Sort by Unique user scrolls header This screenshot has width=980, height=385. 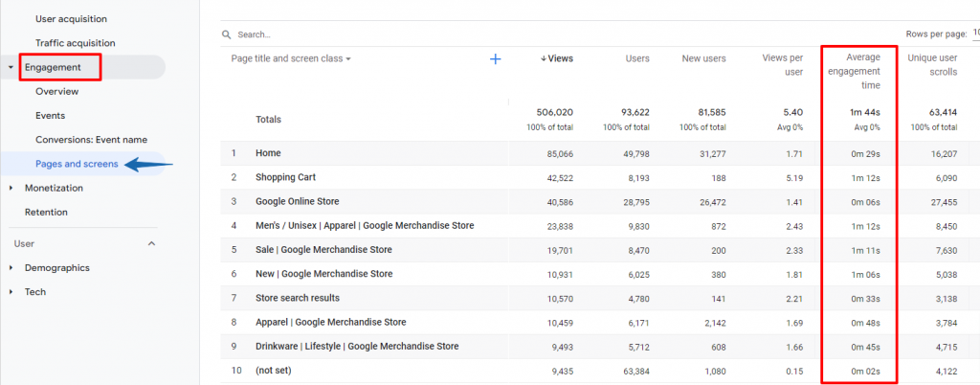932,65
